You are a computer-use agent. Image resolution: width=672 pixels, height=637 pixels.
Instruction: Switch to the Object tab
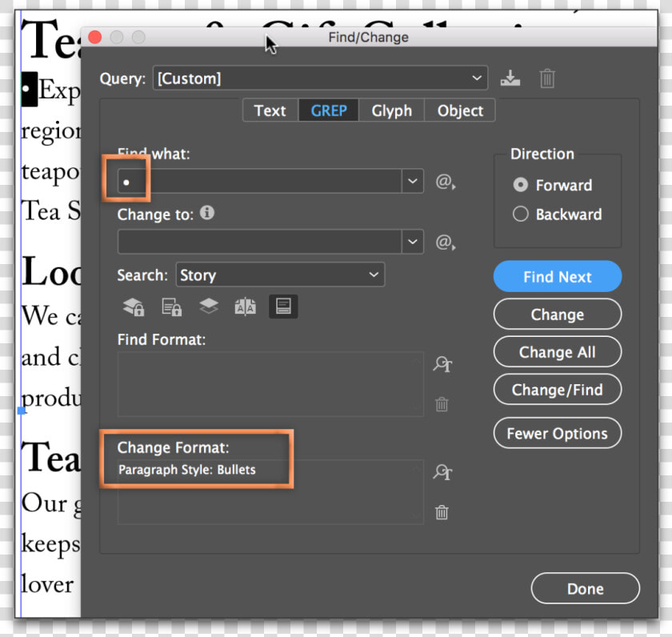pyautogui.click(x=460, y=110)
